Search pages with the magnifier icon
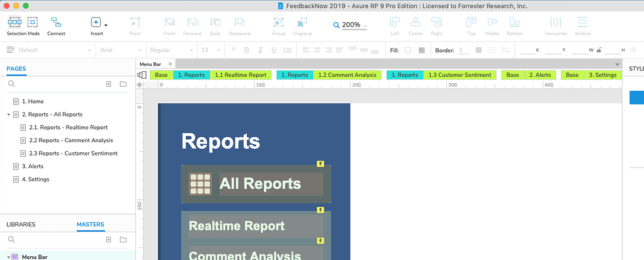The width and height of the screenshot is (644, 260). (11, 84)
